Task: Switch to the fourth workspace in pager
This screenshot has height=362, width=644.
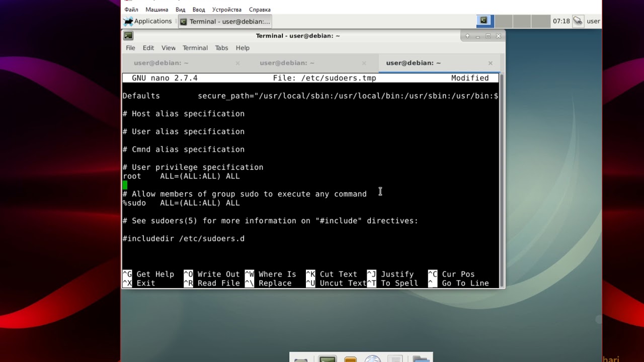Action: pyautogui.click(x=541, y=21)
